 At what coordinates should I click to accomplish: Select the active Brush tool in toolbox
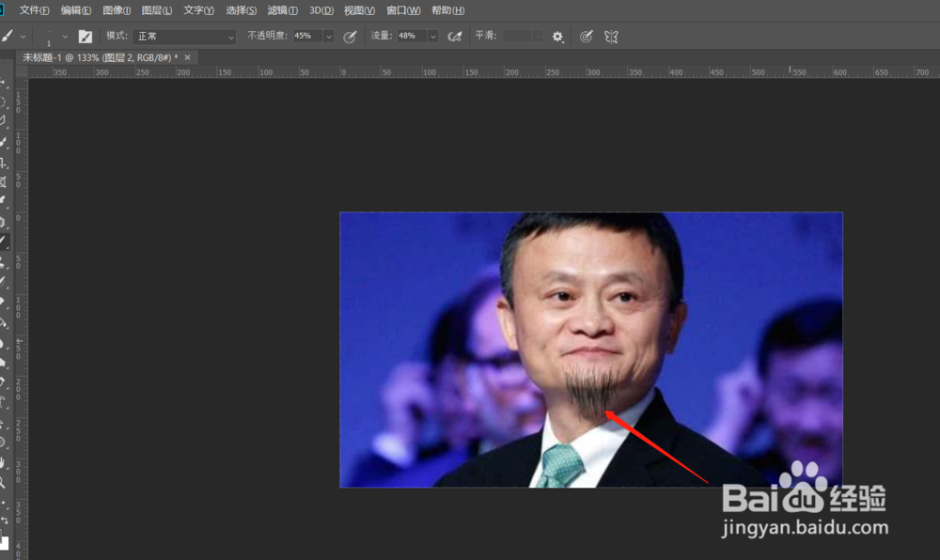click(3, 242)
